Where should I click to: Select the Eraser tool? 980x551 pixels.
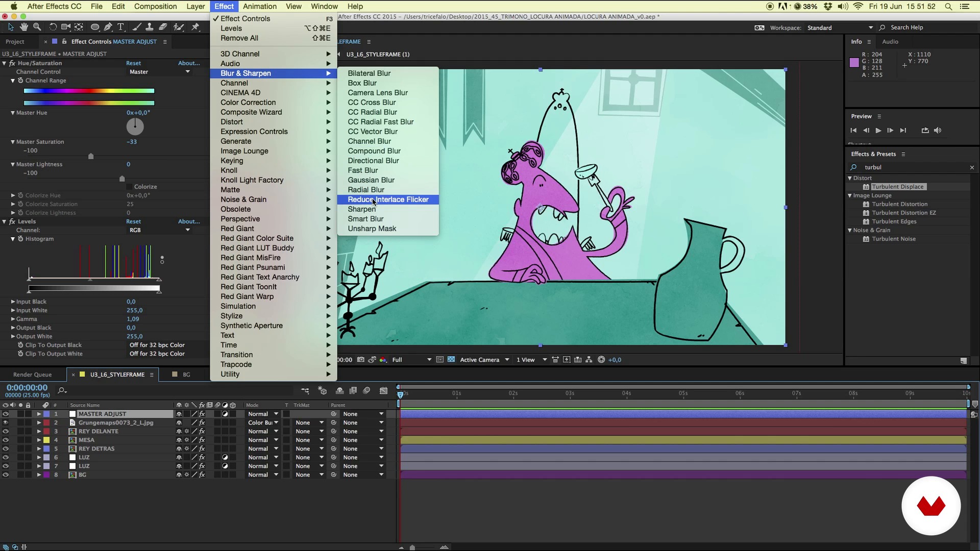(x=163, y=27)
